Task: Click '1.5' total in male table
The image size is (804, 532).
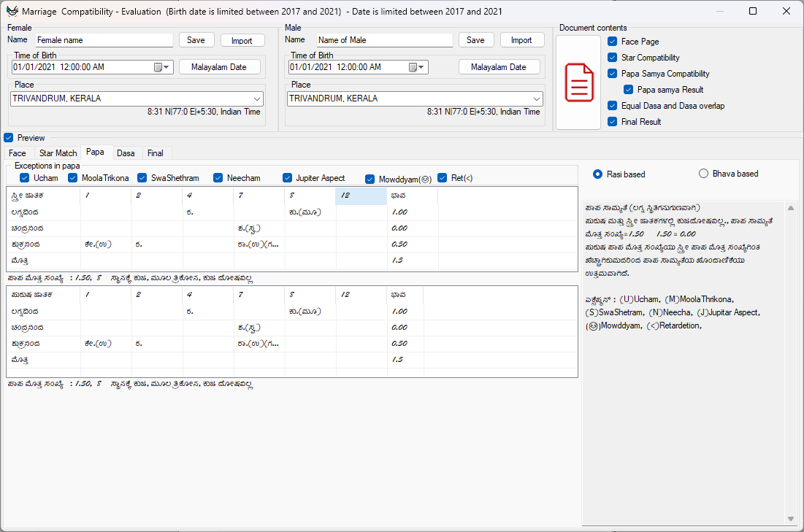Action: (397, 360)
